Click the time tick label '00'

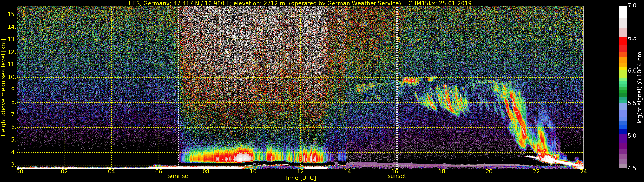pos(20,171)
